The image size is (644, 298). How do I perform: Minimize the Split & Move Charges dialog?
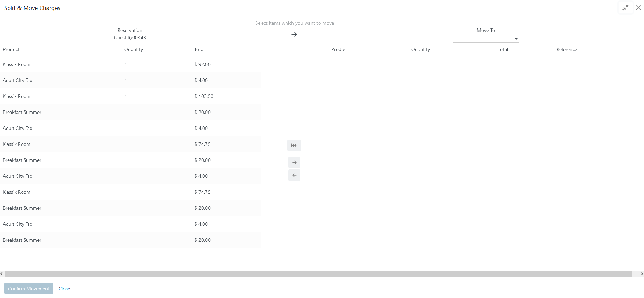click(x=626, y=8)
